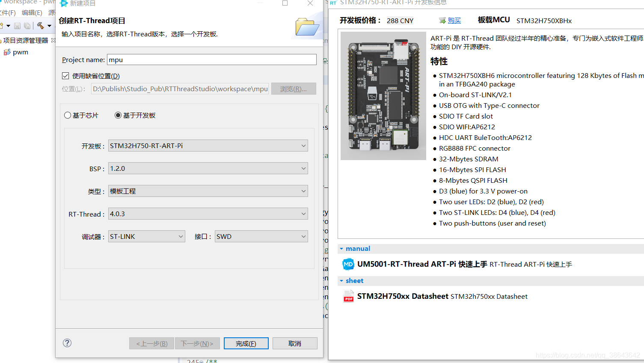Click the hammer Build icon

coord(41,26)
